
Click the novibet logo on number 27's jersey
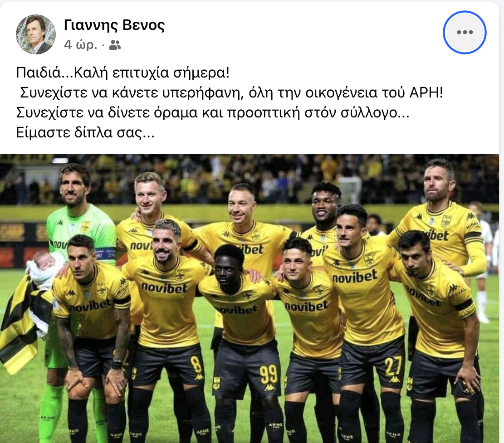[355, 277]
